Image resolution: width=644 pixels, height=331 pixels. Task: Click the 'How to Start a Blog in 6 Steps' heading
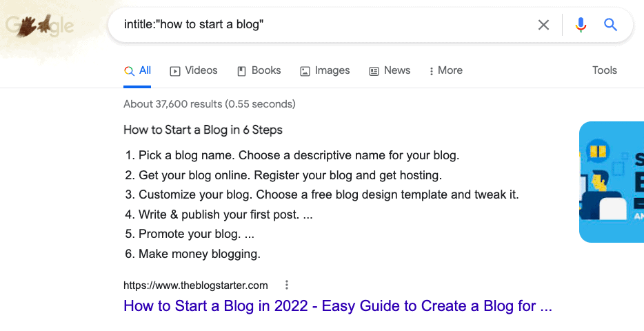click(x=203, y=130)
